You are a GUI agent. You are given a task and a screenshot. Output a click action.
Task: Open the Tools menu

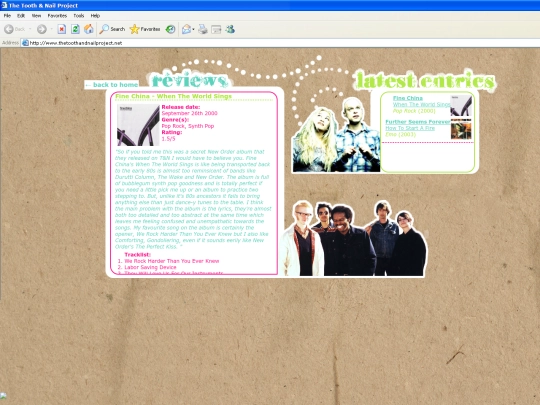79,15
